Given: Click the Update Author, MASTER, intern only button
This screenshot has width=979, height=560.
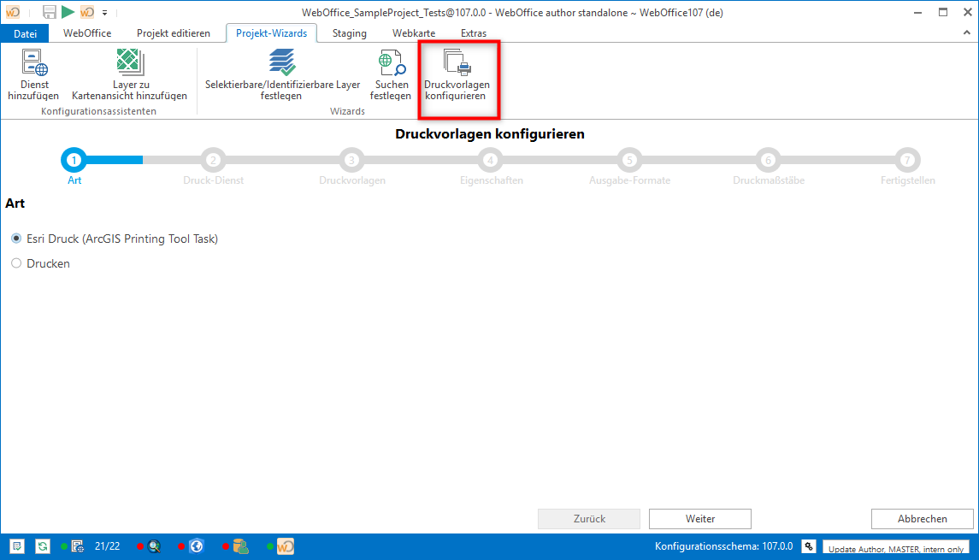Looking at the screenshot, I should pos(896,548).
